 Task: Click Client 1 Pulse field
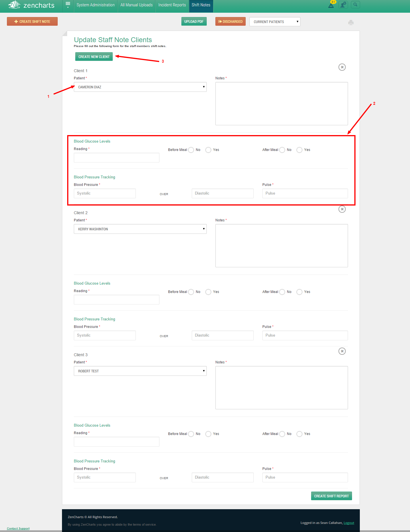[305, 193]
